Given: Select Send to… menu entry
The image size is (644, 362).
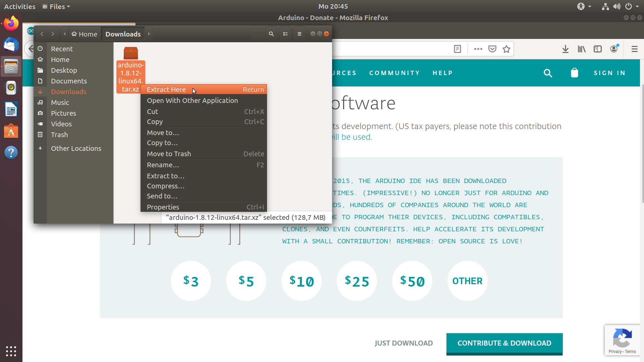Looking at the screenshot, I should (204, 196).
